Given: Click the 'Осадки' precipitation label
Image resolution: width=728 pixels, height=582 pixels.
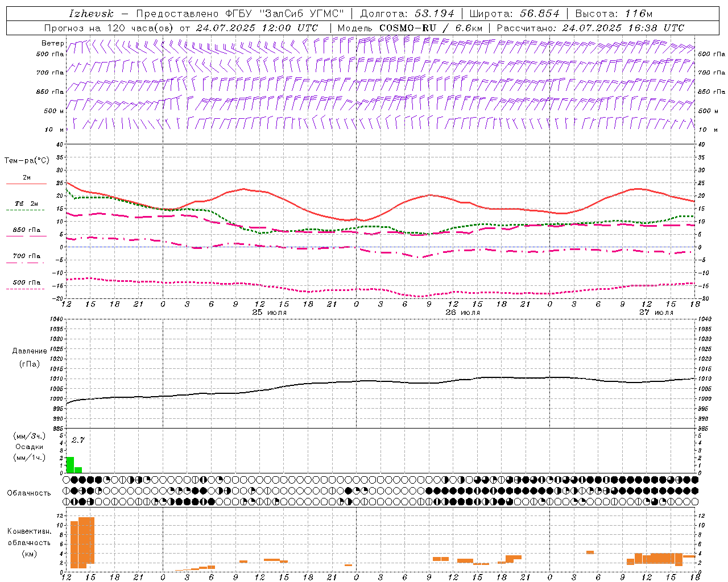Looking at the screenshot, I should click(x=30, y=447).
